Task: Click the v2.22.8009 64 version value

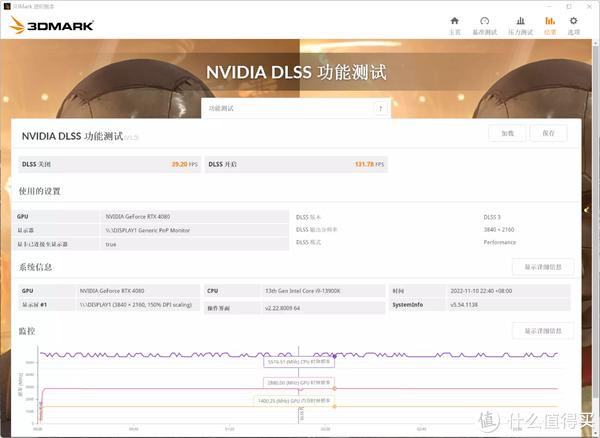Action: [x=282, y=308]
